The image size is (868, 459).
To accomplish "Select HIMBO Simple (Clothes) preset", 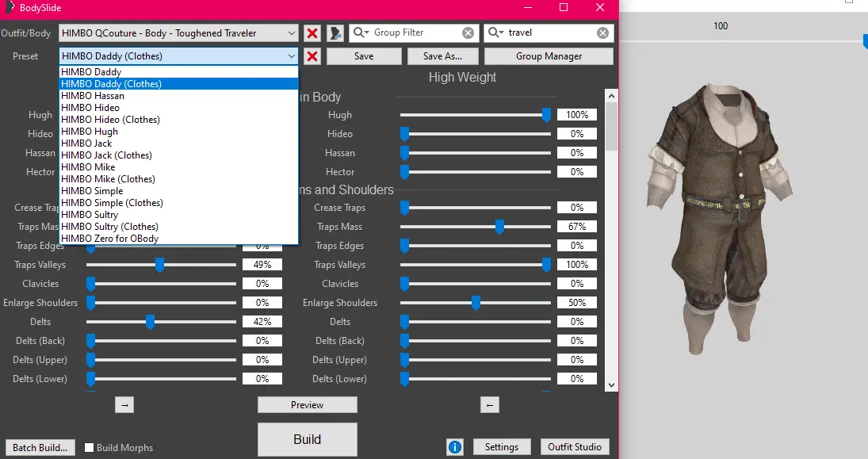I will [x=179, y=203].
